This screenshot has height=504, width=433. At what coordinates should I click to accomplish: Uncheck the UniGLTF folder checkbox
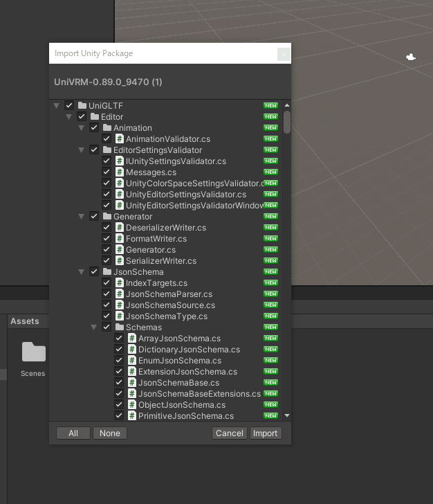[69, 105]
